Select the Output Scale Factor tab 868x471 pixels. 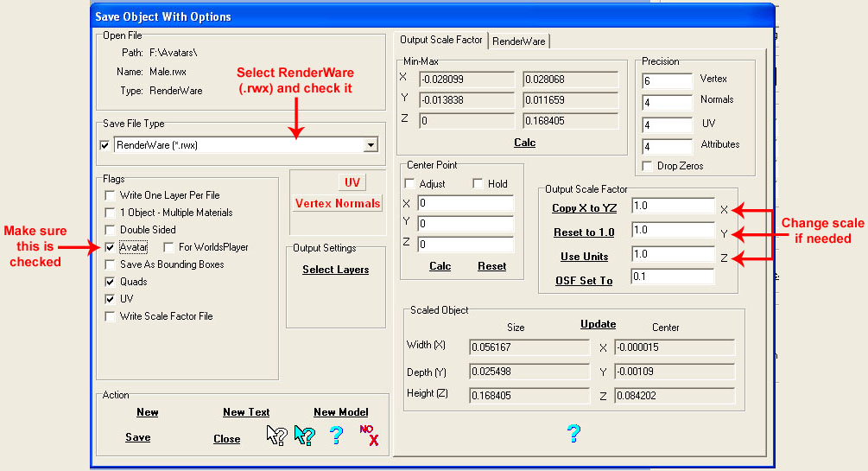tap(440, 41)
